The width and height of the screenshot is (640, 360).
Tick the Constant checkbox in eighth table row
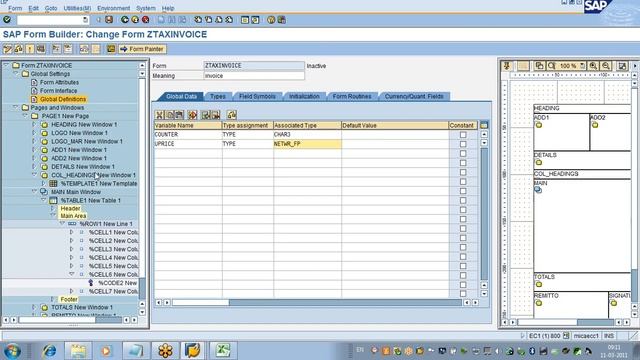[x=463, y=200]
